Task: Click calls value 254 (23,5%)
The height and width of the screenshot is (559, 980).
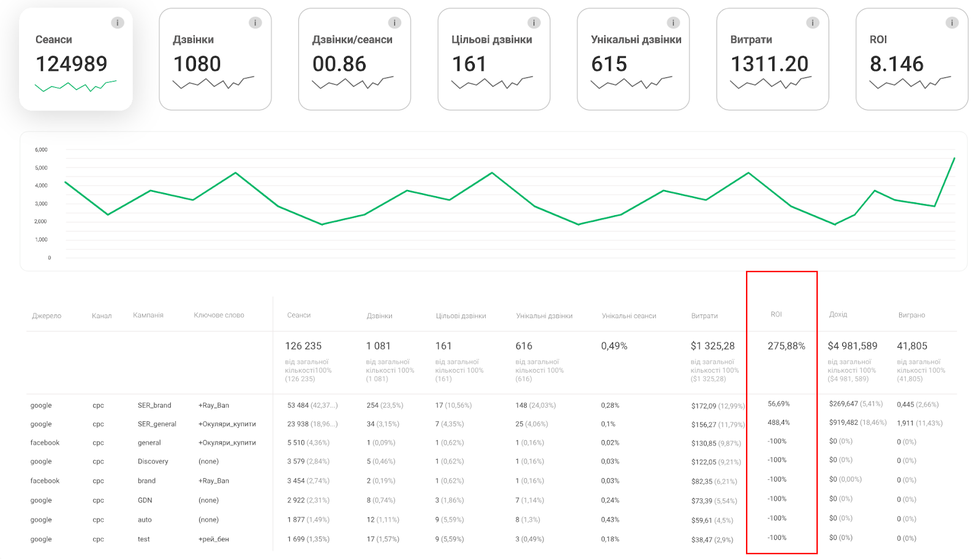Action: [x=385, y=405]
